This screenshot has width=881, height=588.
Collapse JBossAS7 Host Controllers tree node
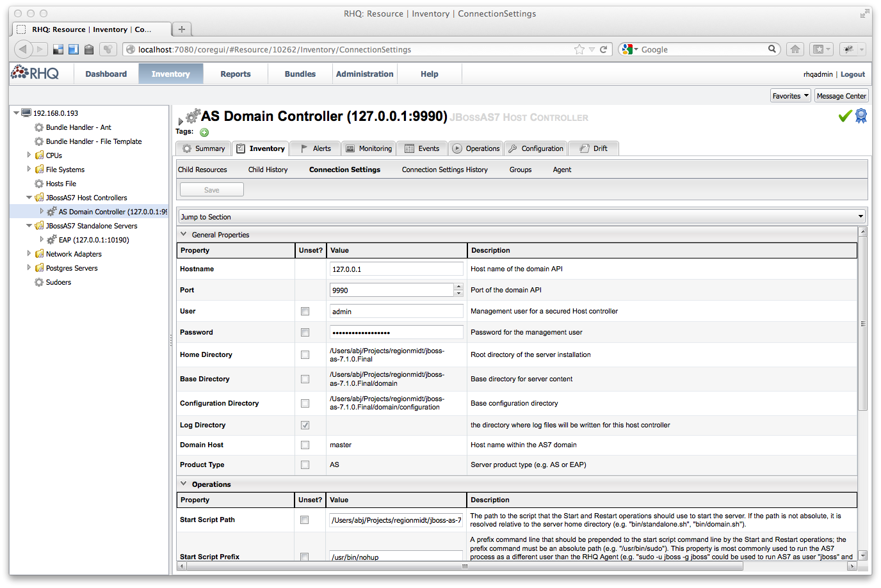[x=29, y=197]
